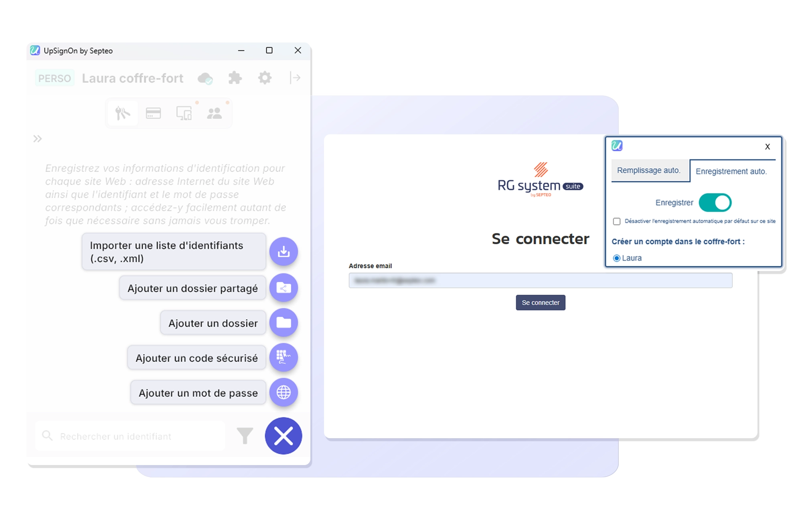Open the filter funnel next to search
The width and height of the screenshot is (802, 532).
coord(245,436)
